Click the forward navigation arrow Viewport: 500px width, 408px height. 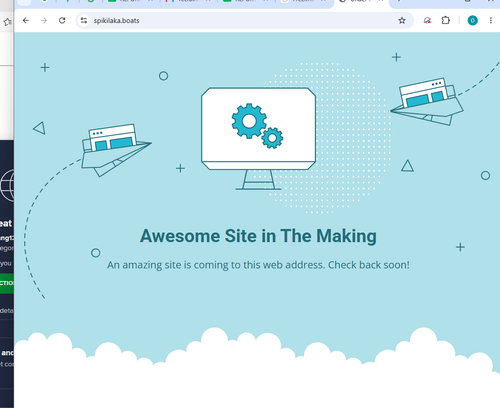44,21
